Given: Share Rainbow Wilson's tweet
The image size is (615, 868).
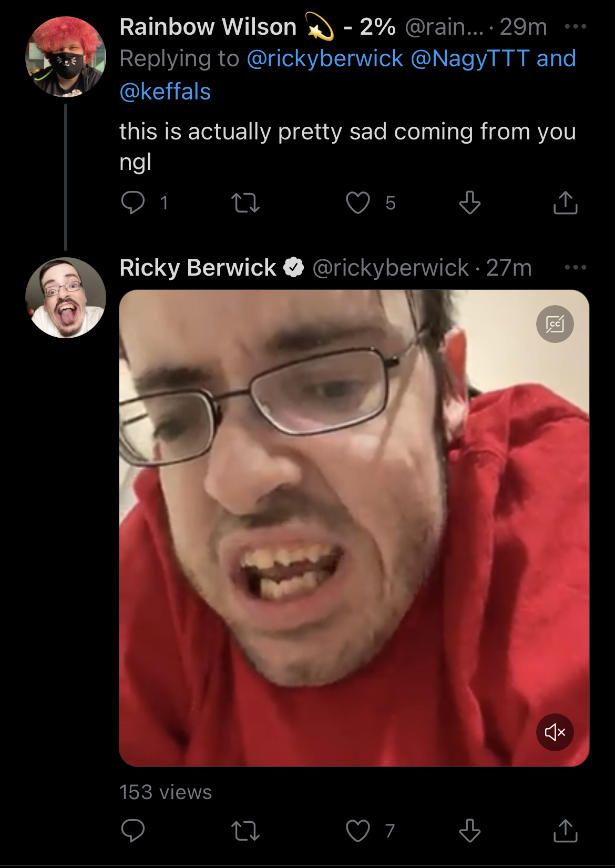Looking at the screenshot, I should (x=566, y=203).
